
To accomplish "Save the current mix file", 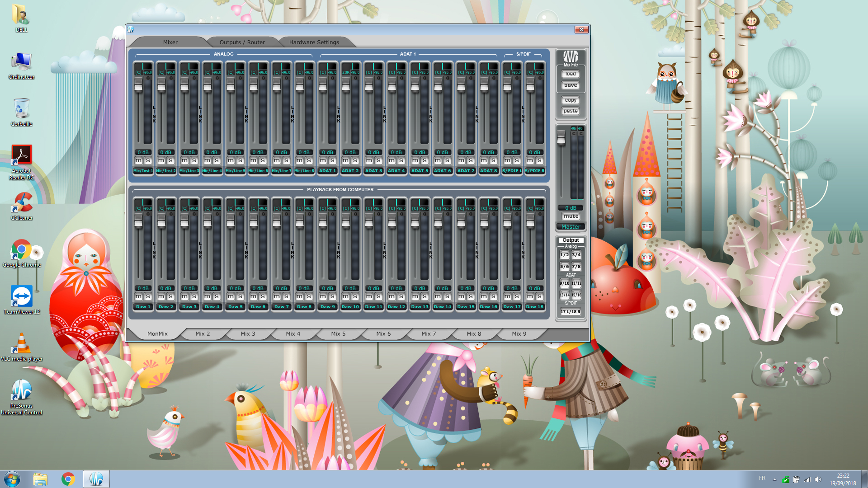I will click(x=571, y=85).
